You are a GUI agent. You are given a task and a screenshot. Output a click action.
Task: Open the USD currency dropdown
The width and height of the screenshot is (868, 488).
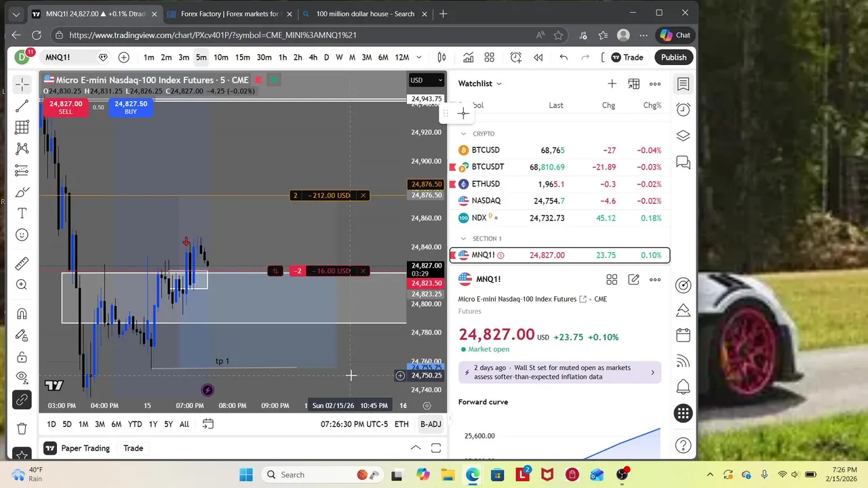click(x=427, y=80)
